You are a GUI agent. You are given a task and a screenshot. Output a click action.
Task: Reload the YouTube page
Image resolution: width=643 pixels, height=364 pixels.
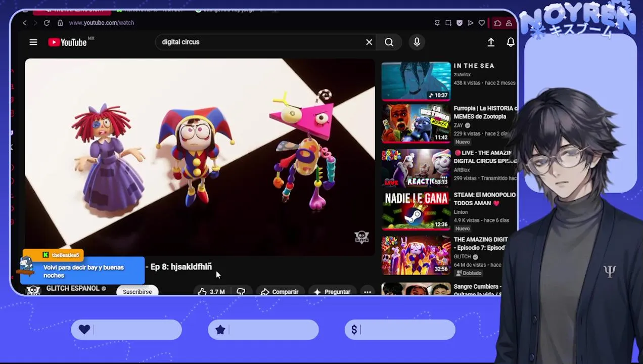coord(47,23)
